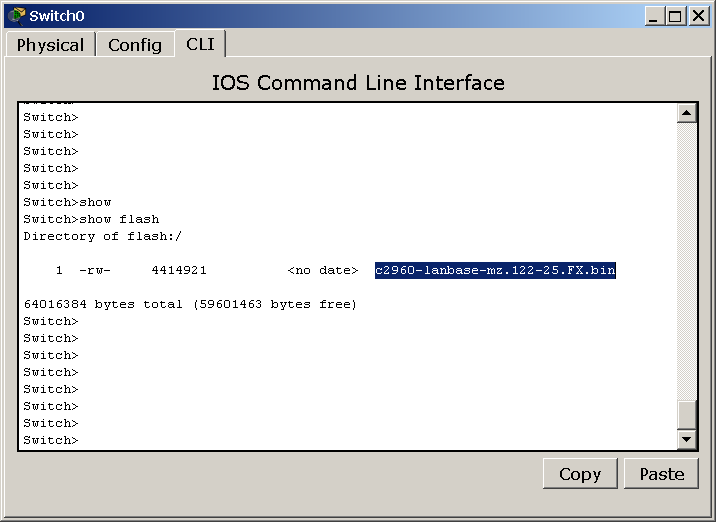716x522 pixels.
Task: Click the scrollbar down arrow
Action: pyautogui.click(x=687, y=440)
